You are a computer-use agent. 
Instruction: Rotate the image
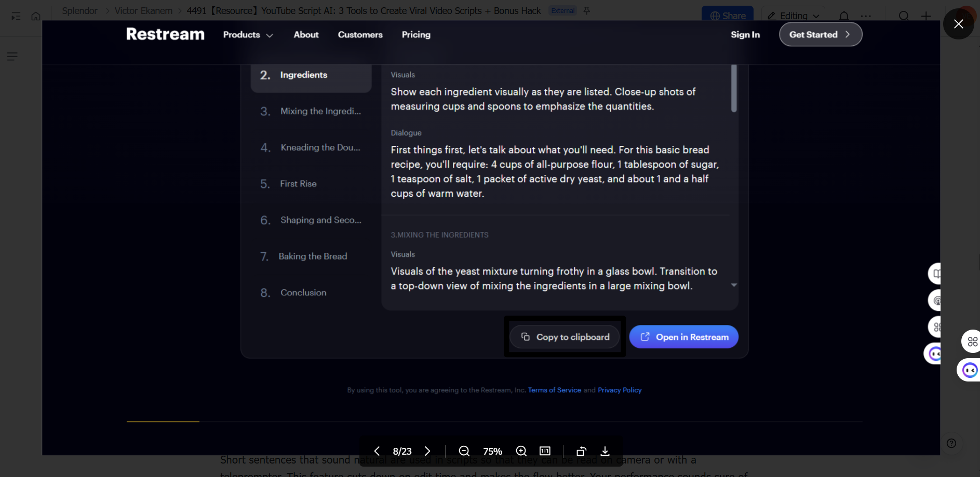click(582, 451)
